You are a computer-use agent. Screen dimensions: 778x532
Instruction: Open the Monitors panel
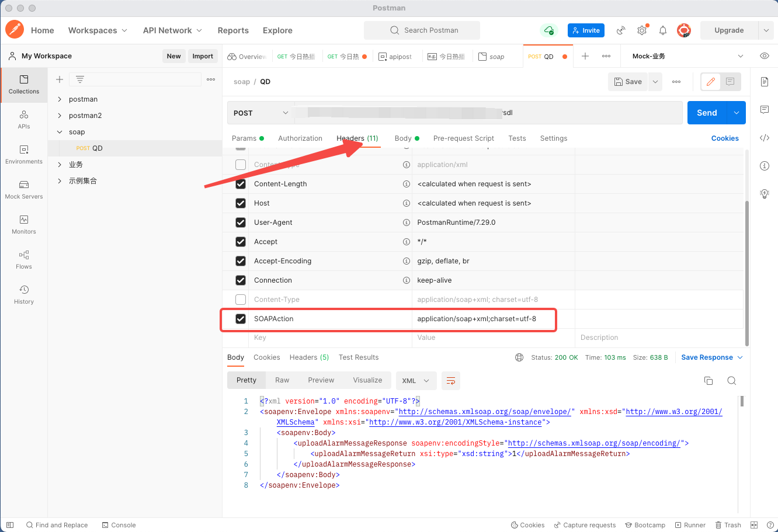pos(23,225)
